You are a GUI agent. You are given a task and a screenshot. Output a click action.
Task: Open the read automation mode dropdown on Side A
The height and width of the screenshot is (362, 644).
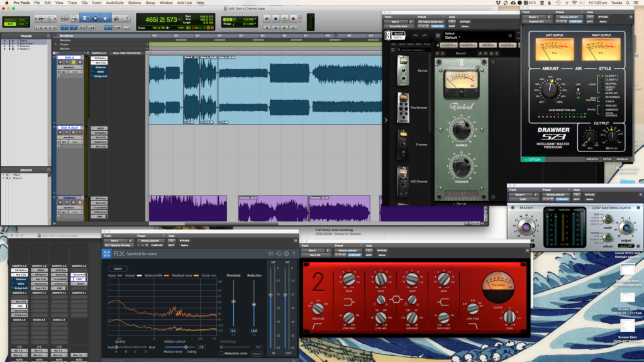(75, 72)
